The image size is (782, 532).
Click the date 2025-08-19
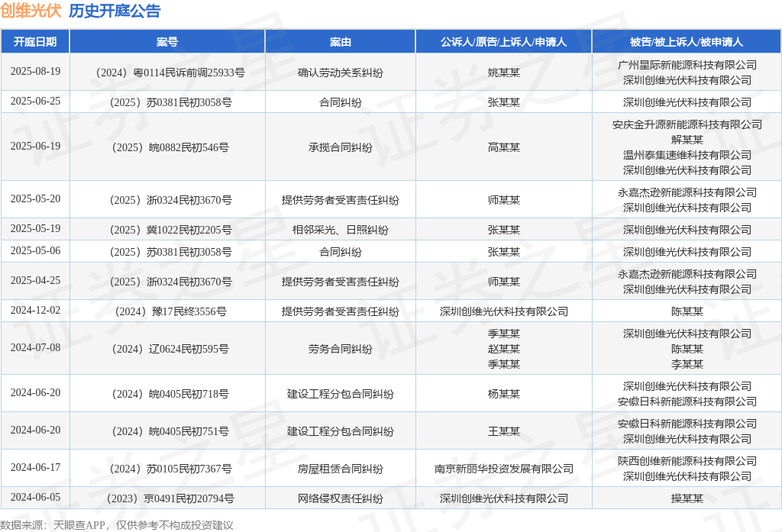tap(35, 71)
